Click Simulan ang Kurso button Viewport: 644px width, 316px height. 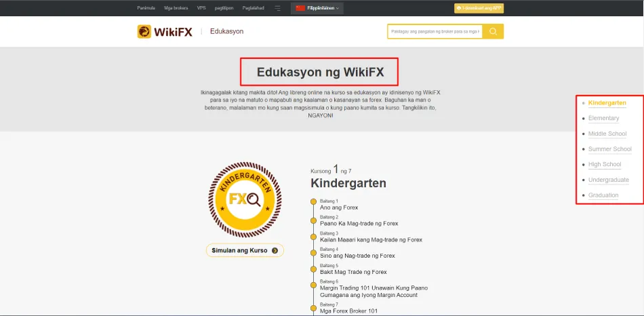point(245,251)
